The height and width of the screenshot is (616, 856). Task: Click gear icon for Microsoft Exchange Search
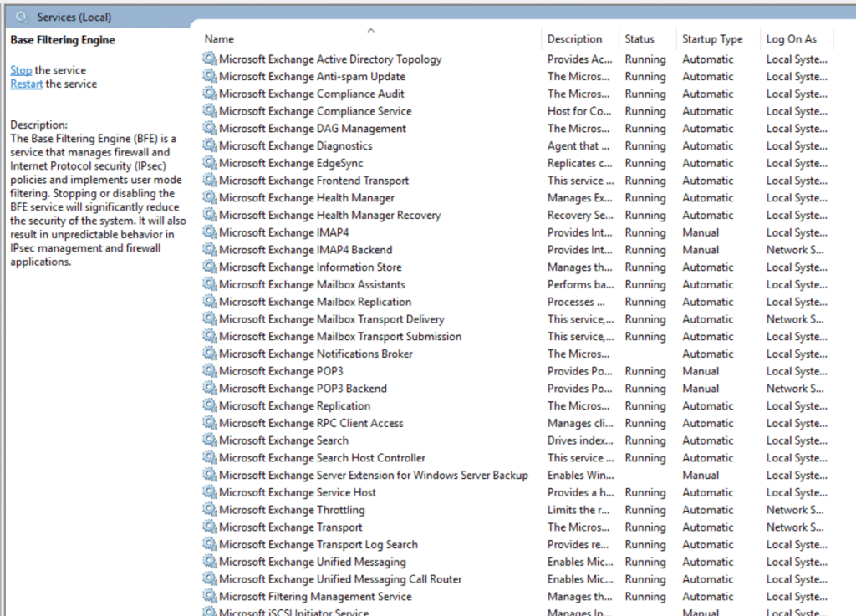point(209,440)
